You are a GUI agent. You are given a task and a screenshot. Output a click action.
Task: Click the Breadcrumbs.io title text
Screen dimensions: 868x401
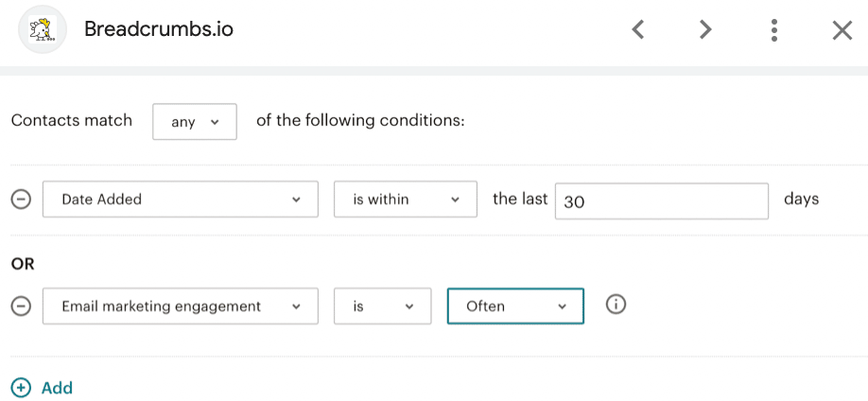(x=159, y=29)
